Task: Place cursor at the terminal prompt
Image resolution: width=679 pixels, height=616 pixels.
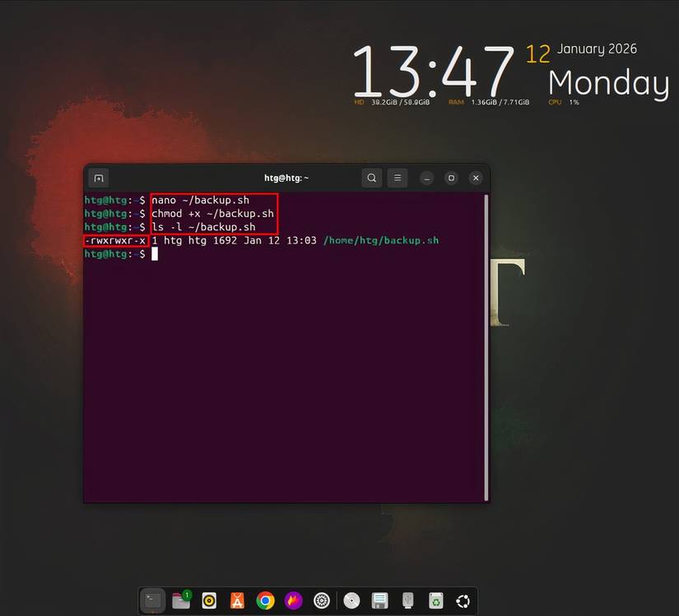Action: coord(155,254)
